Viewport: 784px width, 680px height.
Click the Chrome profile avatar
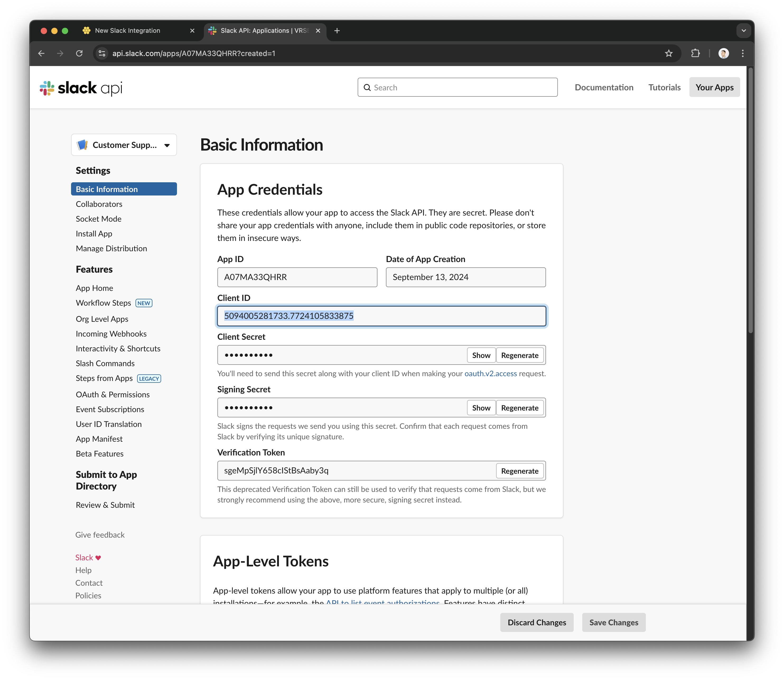pos(723,54)
